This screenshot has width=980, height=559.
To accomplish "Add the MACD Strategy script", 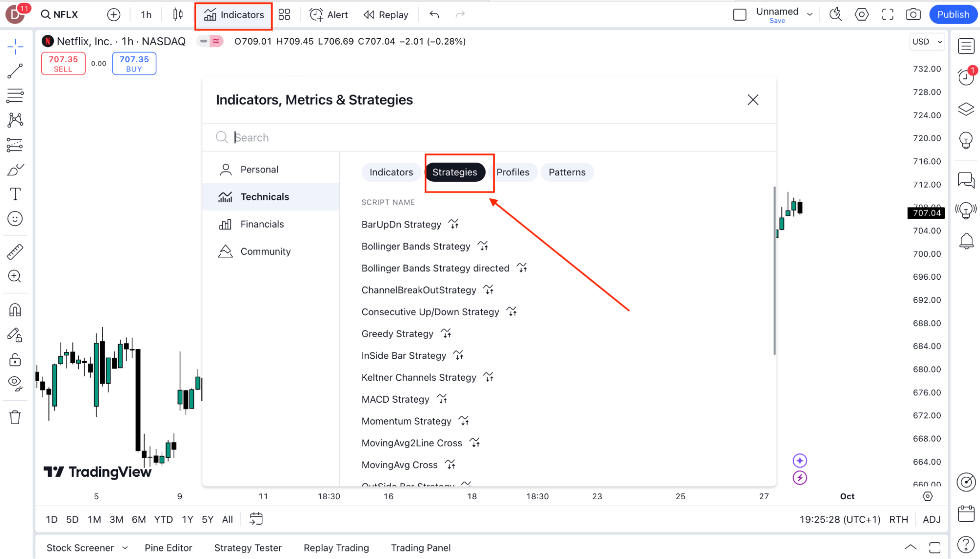I will click(x=395, y=399).
